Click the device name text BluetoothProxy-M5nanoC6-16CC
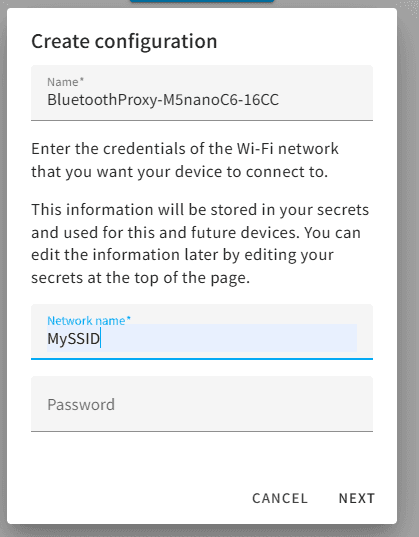Image resolution: width=419 pixels, height=537 pixels. pos(163,100)
